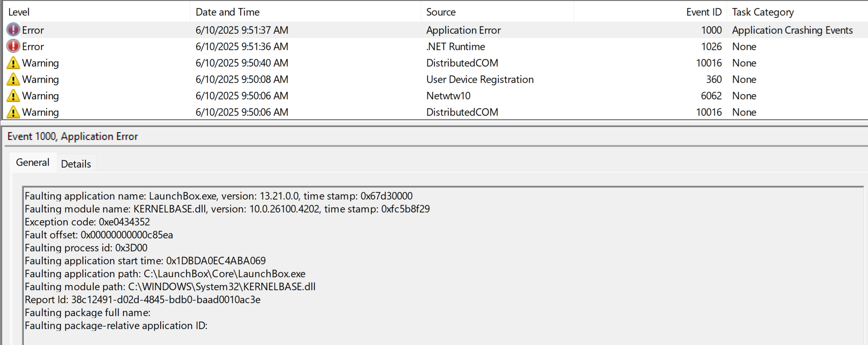Select the 'Application Error' source cell
The image size is (868, 345).
click(464, 30)
